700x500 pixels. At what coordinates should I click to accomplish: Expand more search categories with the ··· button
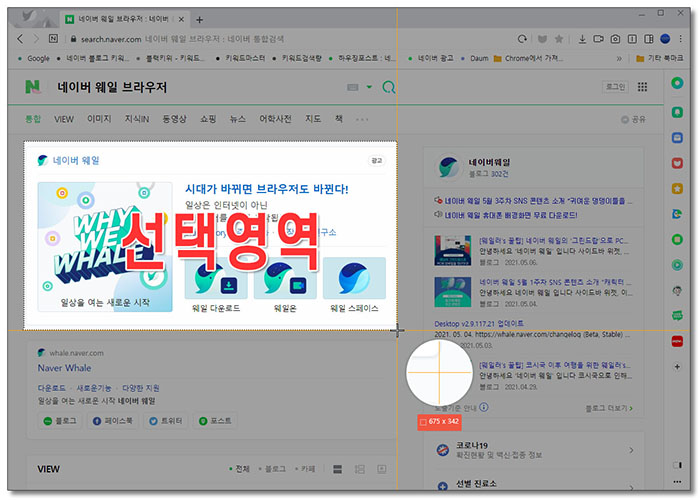pos(362,119)
